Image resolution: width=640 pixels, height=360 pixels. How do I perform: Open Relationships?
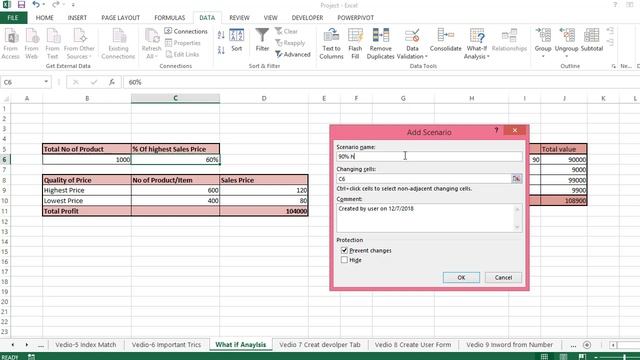[509, 40]
